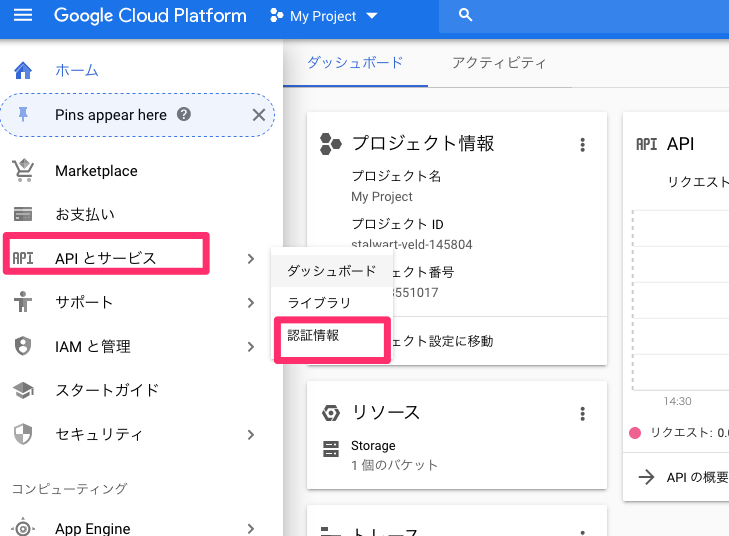Image resolution: width=729 pixels, height=536 pixels.
Task: Open the hamburger navigation menu
Action: [23, 15]
